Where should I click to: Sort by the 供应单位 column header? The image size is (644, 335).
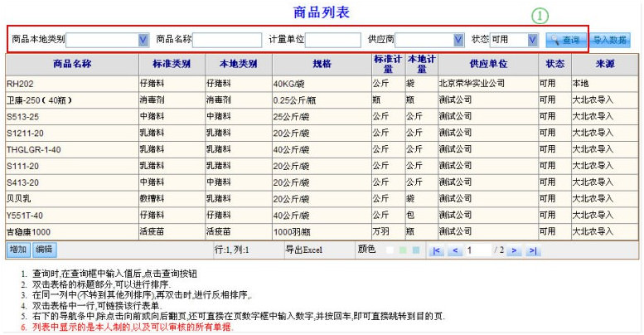point(487,64)
